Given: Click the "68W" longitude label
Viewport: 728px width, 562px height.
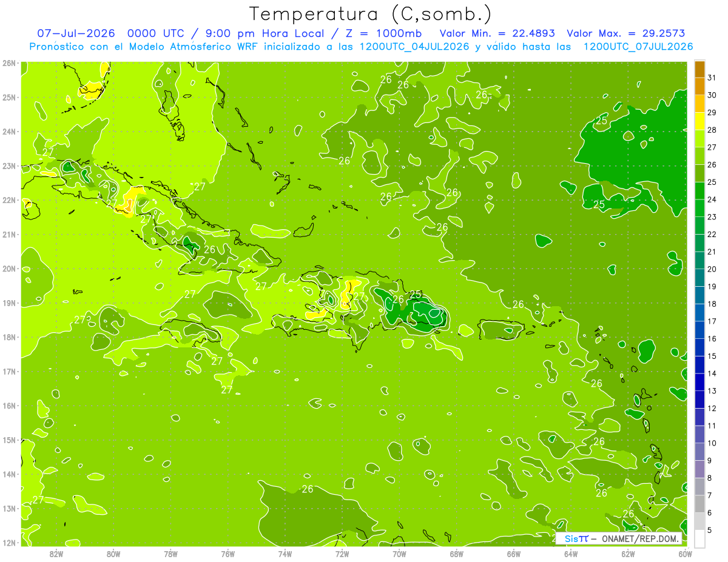Looking at the screenshot, I should click(x=456, y=554).
